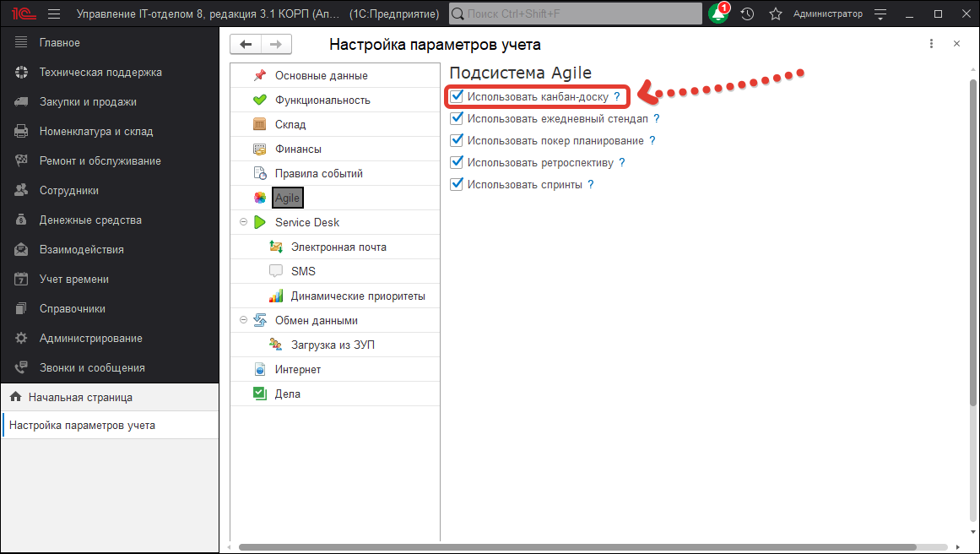Toggle Использовать спринты checkbox

(457, 183)
